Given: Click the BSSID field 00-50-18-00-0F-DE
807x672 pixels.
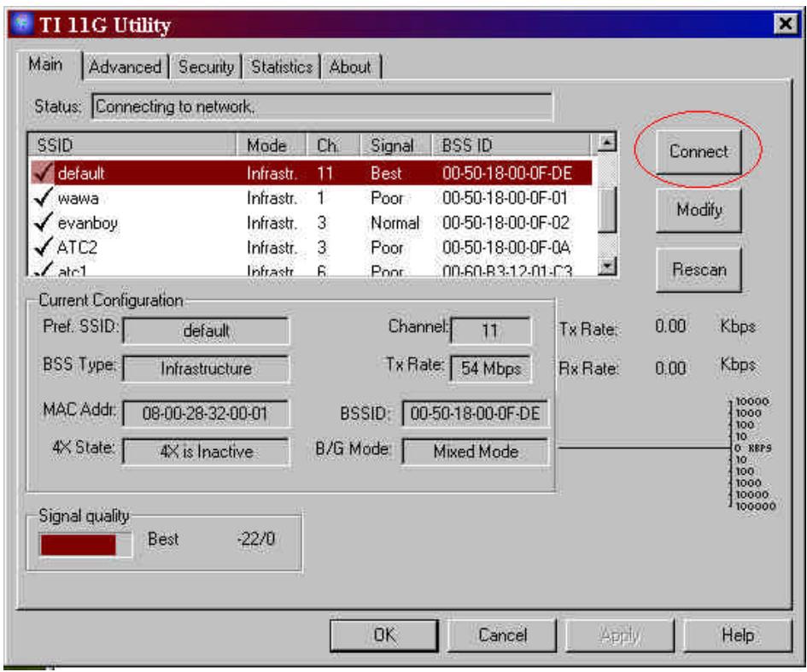Looking at the screenshot, I should tap(475, 413).
